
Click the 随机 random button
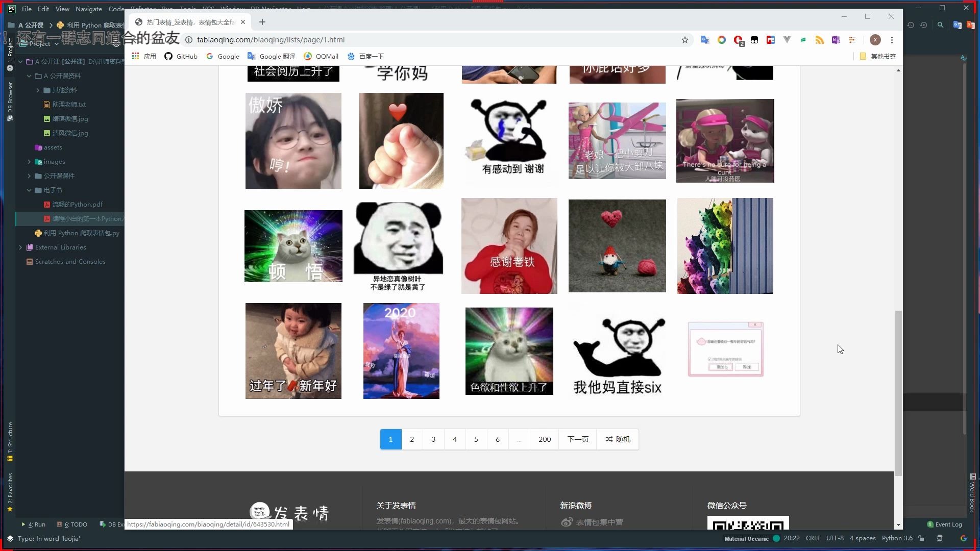pyautogui.click(x=618, y=439)
